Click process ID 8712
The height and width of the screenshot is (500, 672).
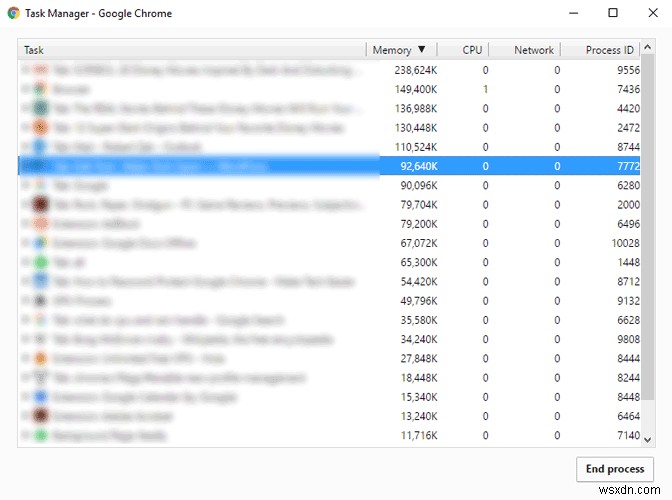(628, 281)
